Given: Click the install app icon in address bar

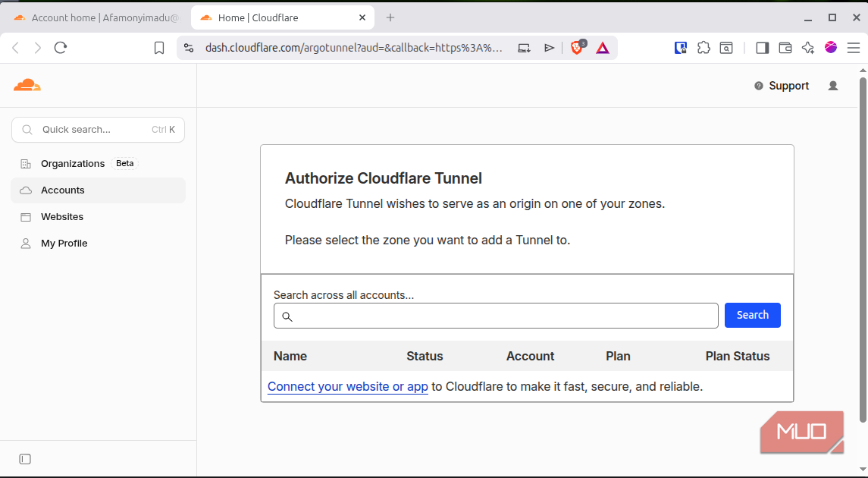Looking at the screenshot, I should [525, 49].
